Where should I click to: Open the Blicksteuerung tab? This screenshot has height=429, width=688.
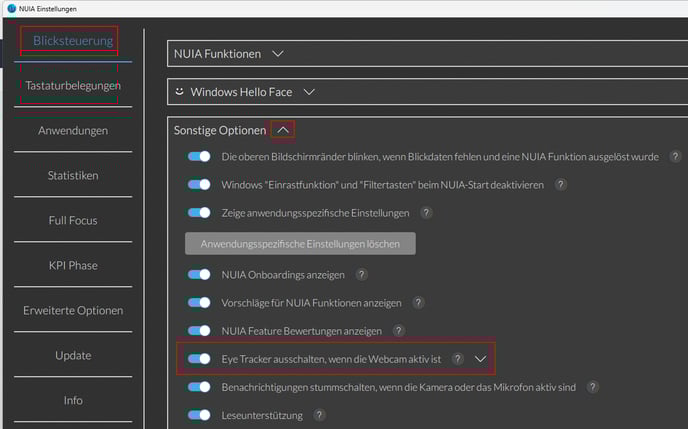point(73,41)
